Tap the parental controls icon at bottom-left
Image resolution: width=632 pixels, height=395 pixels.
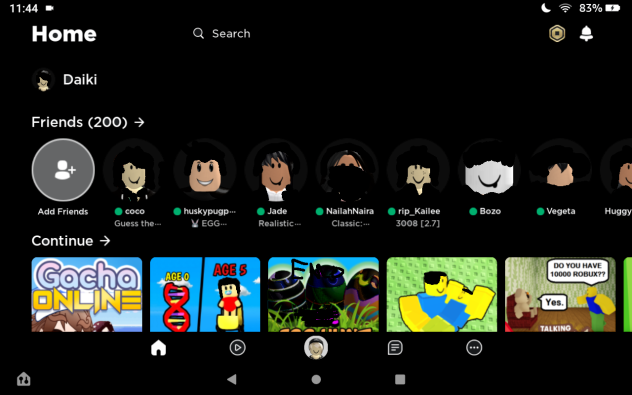[23, 379]
